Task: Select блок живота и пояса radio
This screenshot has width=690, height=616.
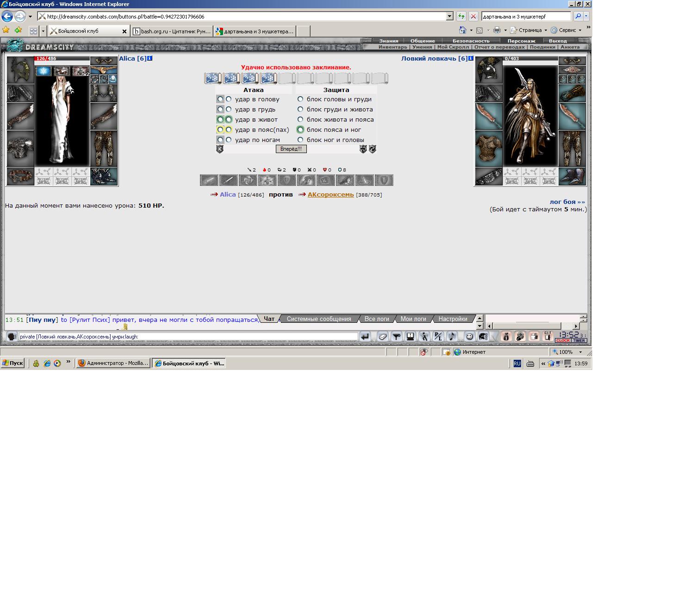Action: (x=300, y=119)
